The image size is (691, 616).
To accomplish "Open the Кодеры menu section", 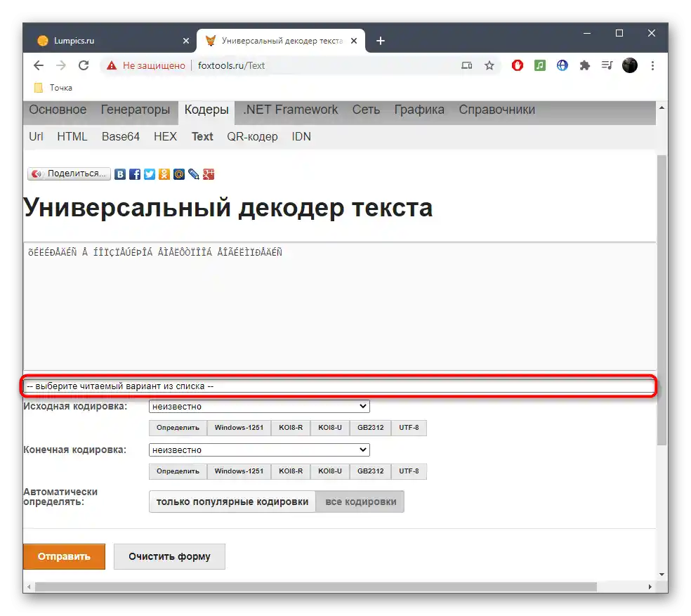I will point(206,110).
